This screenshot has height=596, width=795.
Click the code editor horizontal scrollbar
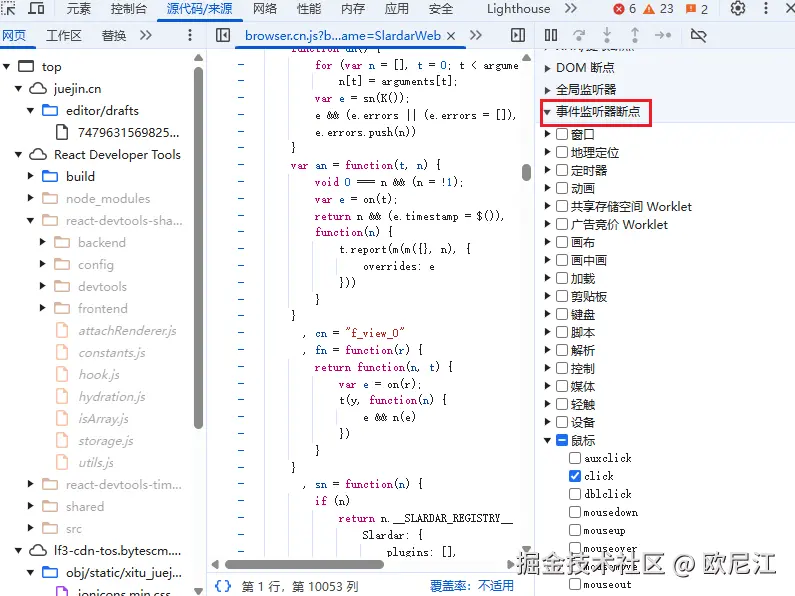[x=304, y=564]
